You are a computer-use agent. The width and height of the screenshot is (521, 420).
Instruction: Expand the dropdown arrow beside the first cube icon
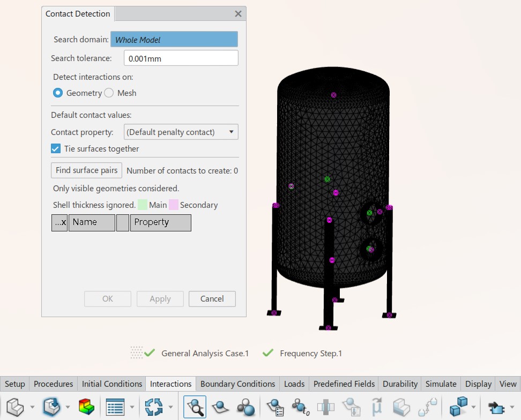(32, 407)
